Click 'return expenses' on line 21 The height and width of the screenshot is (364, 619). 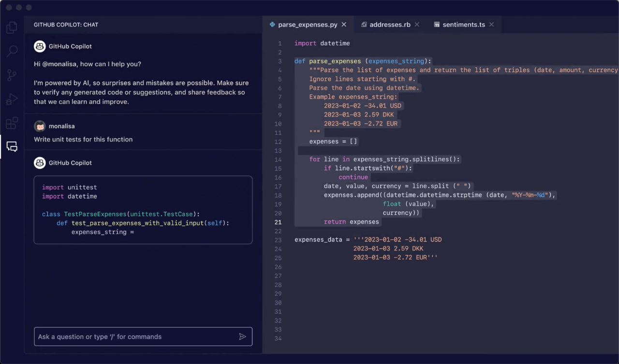[x=352, y=222]
